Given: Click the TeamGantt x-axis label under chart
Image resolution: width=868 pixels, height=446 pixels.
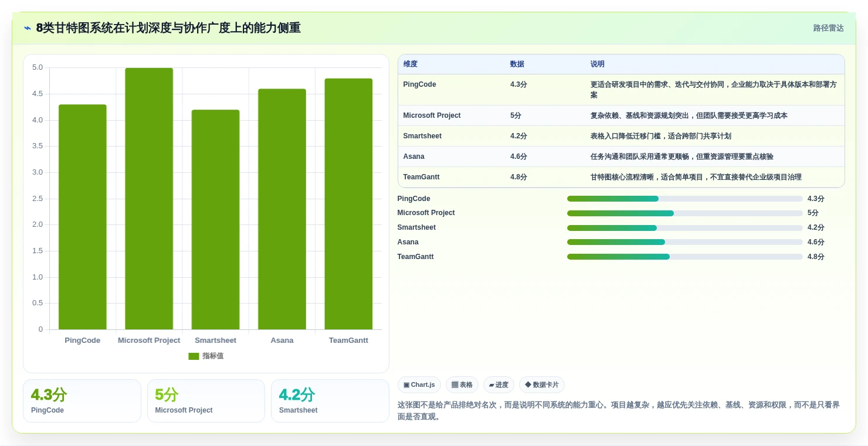Looking at the screenshot, I should [x=348, y=341].
